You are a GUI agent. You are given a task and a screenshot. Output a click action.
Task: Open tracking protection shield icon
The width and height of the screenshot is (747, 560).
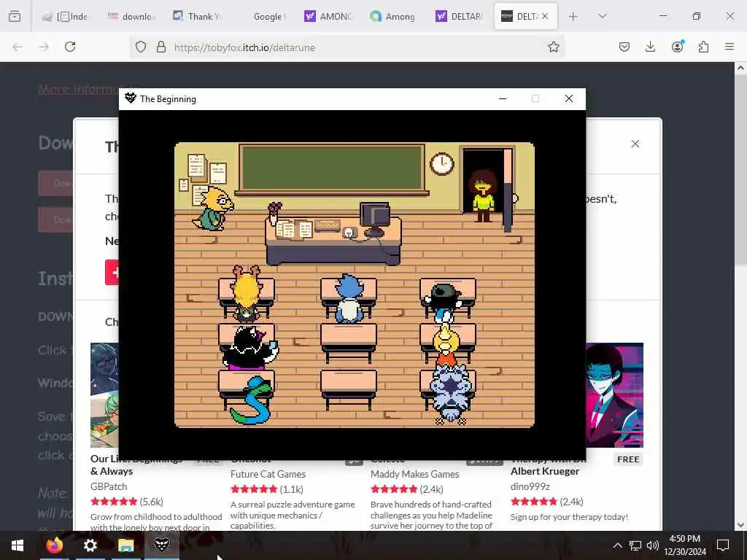141,47
